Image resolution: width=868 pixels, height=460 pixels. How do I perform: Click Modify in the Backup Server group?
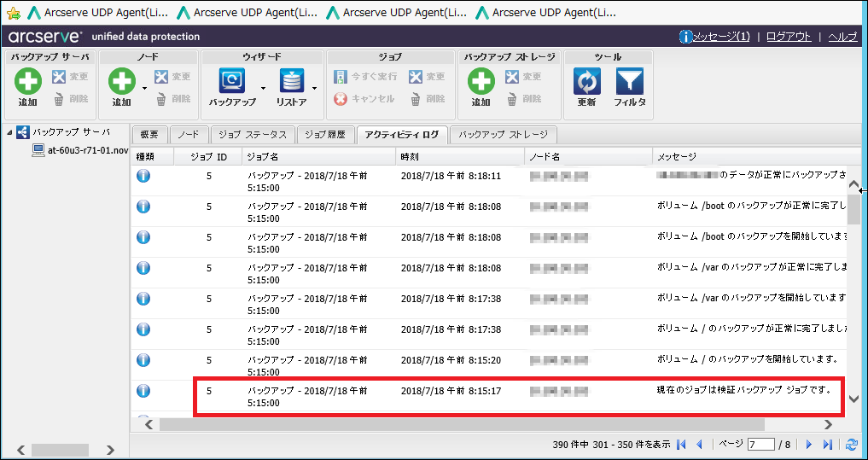(70, 77)
